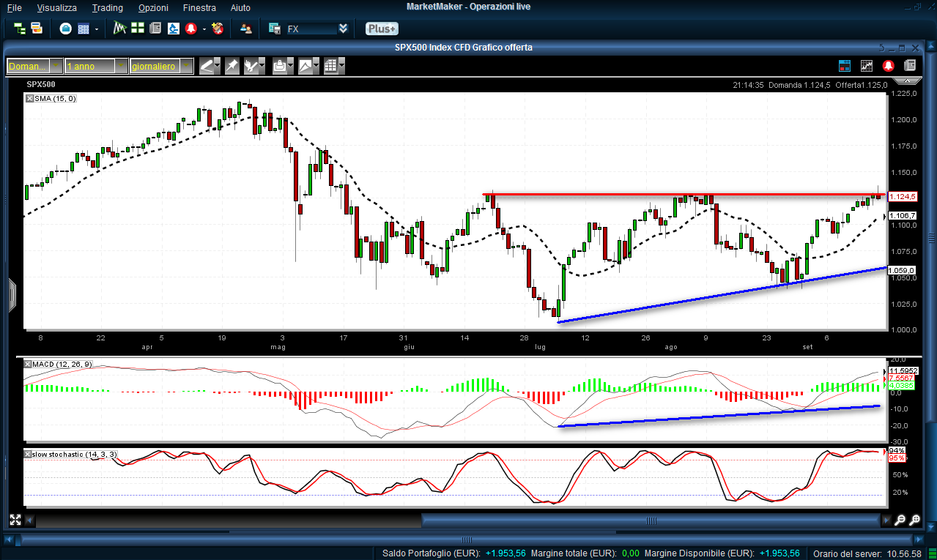937x560 pixels.
Task: Expand the FX instrument group dropdown
Action: 343,29
